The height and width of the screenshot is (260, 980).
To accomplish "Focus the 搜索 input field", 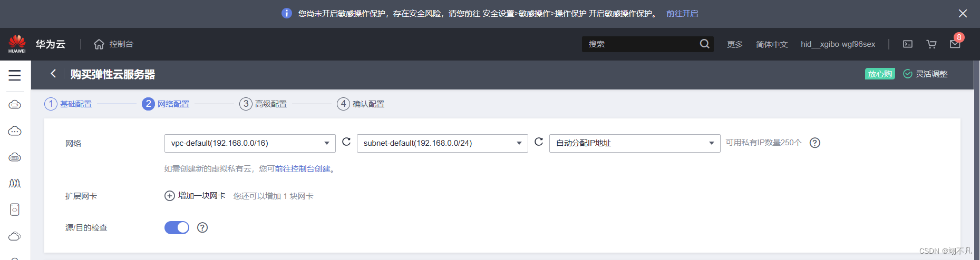I will pyautogui.click(x=641, y=44).
